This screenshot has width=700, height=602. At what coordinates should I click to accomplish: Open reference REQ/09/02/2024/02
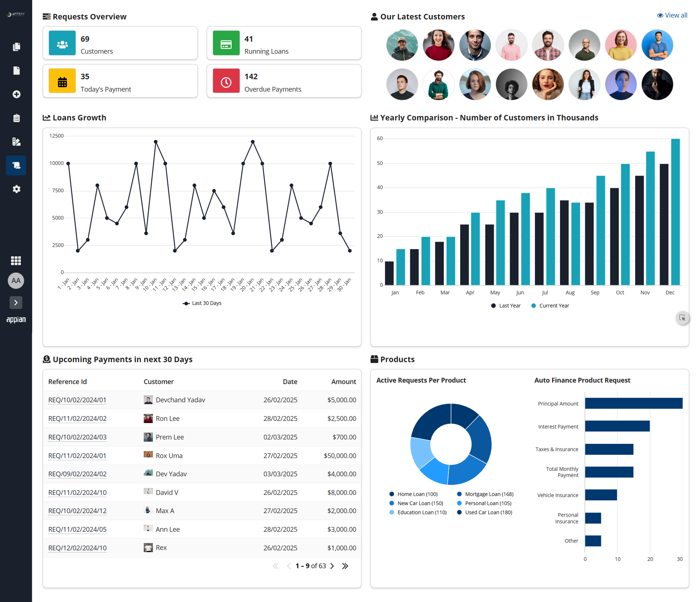coord(77,474)
